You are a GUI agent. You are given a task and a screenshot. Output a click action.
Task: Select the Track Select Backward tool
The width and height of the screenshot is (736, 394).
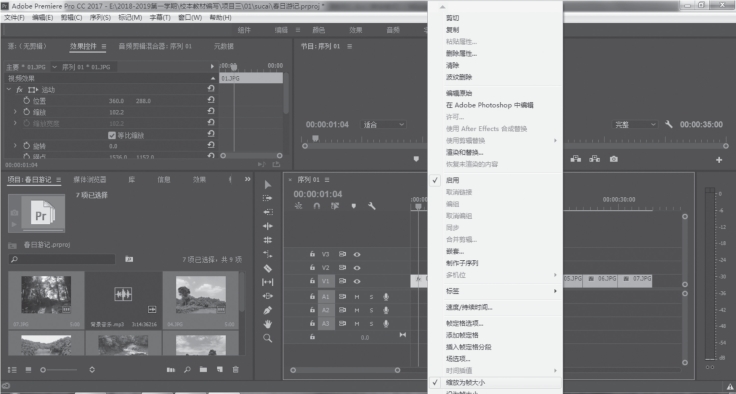(268, 212)
